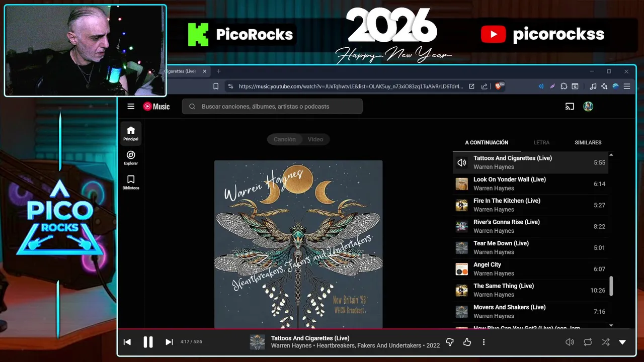The height and width of the screenshot is (362, 644).
Task: Click the Look On Yonder Wall thumbnail
Action: (x=461, y=184)
